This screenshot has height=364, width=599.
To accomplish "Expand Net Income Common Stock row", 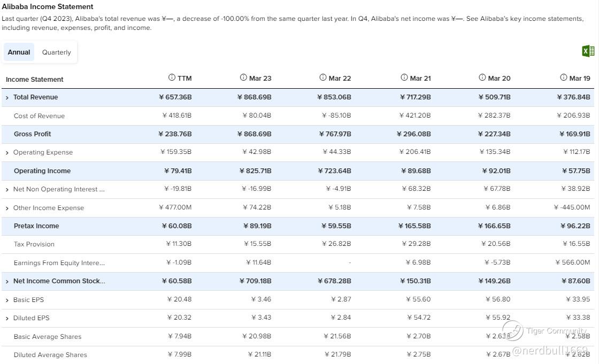I will [x=7, y=282].
